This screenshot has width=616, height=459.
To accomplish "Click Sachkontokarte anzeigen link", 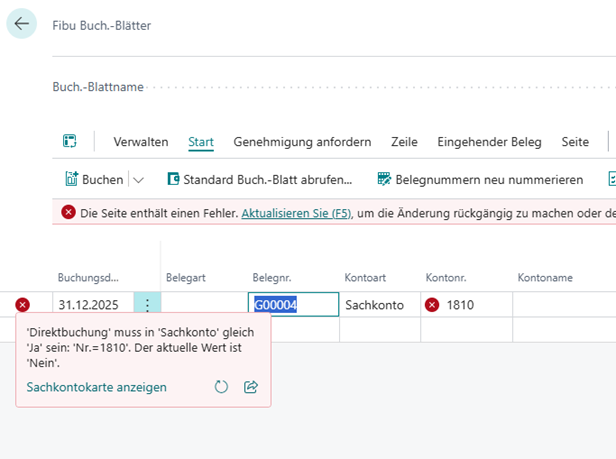I will [x=97, y=387].
